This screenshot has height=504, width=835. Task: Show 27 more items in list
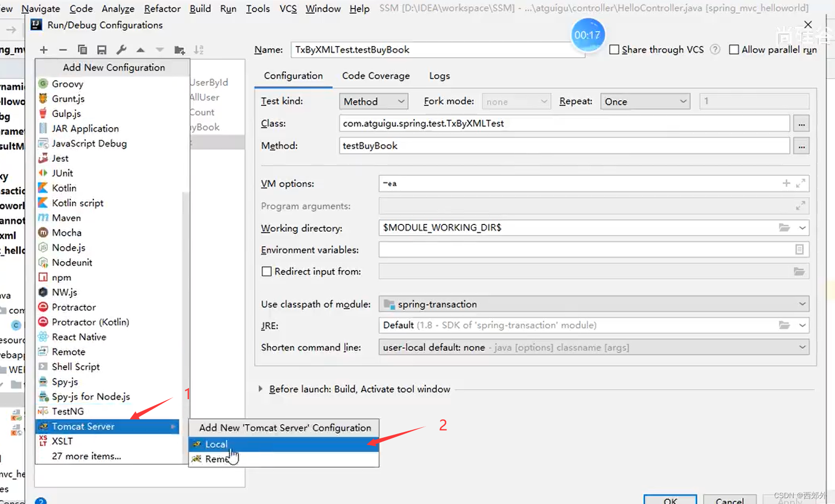pyautogui.click(x=86, y=456)
